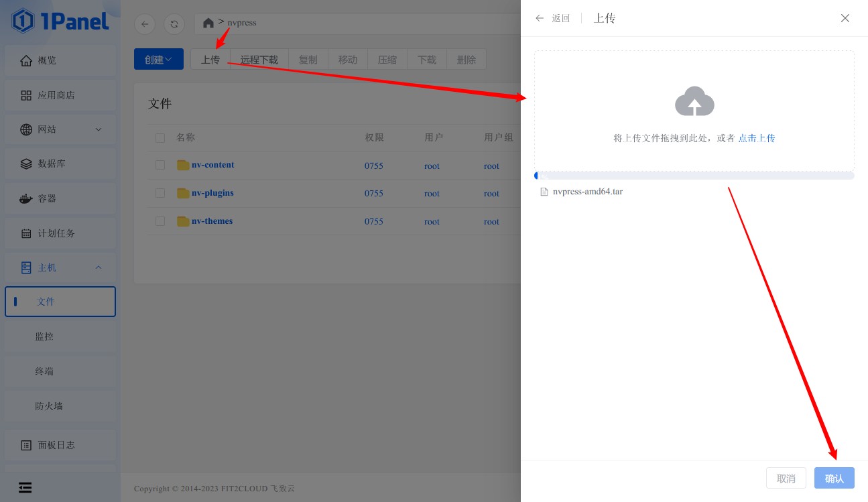Screen dimensions: 868x502
Task: Expand the 网站 menu chevron
Action: coord(99,129)
